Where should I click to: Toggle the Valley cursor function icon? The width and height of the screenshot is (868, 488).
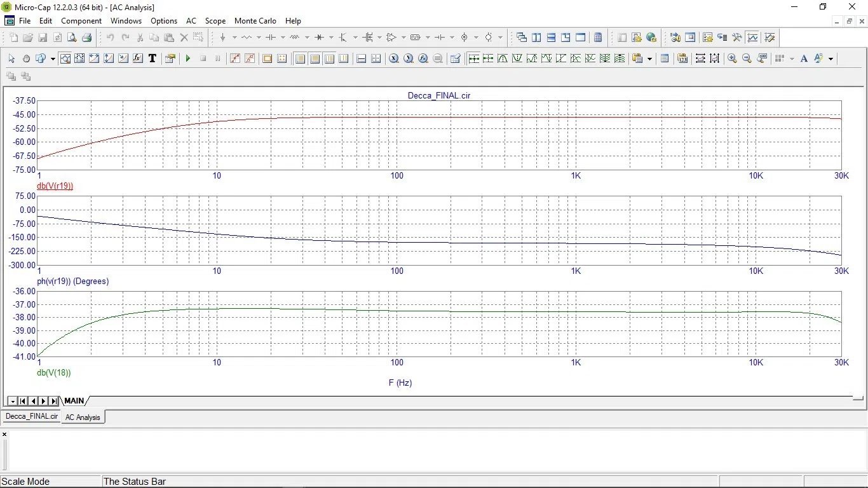coord(517,58)
